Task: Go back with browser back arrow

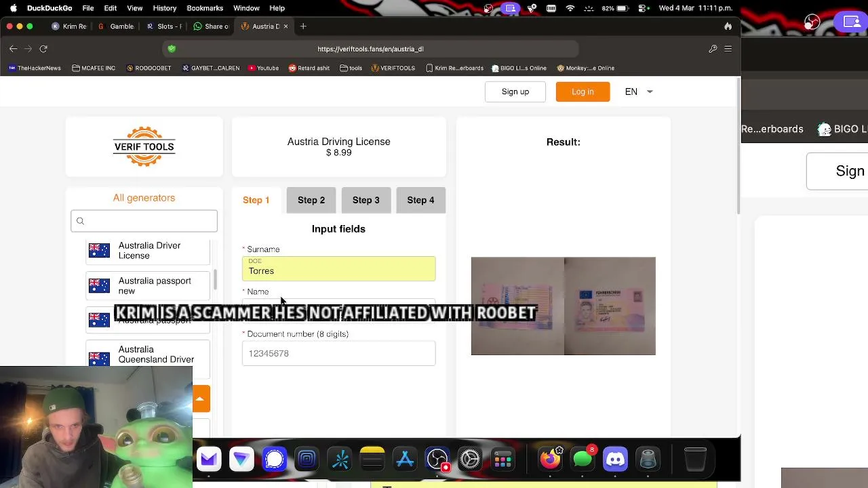Action: click(14, 49)
